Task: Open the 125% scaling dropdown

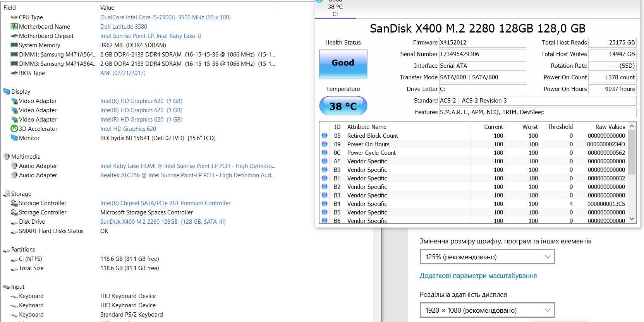Action: click(x=487, y=257)
